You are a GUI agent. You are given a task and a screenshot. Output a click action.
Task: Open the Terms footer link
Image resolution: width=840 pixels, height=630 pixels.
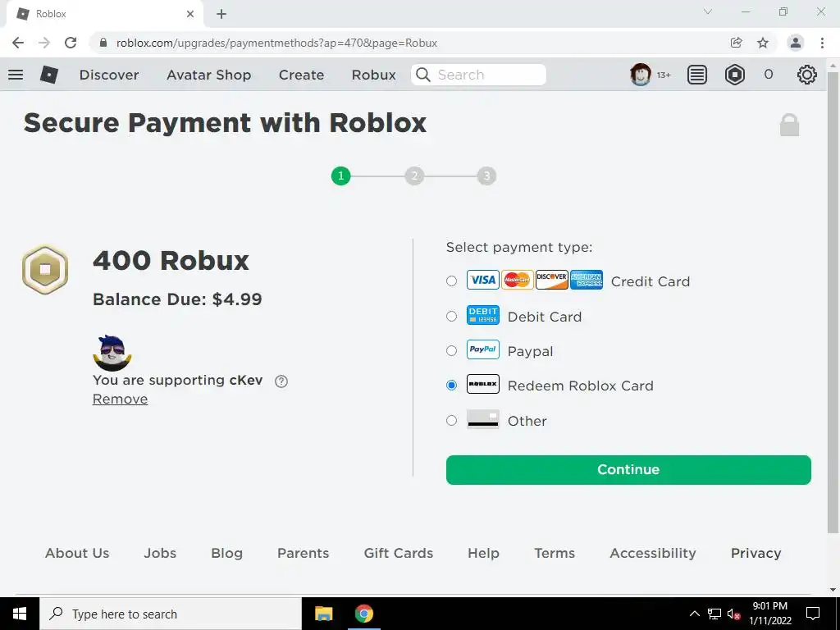pos(555,553)
